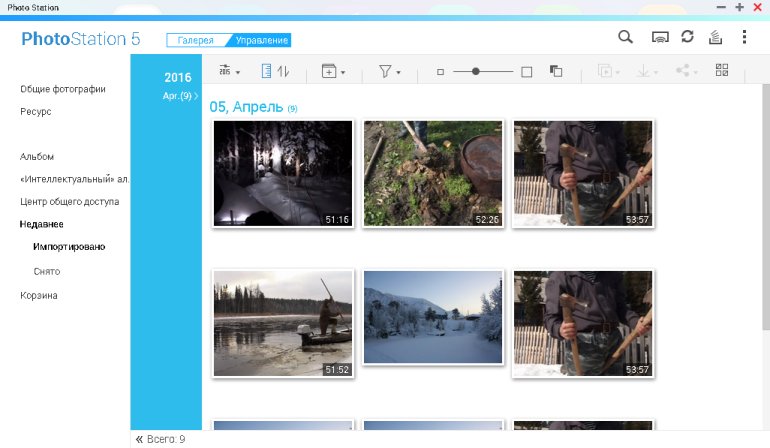770x448 pixels.
Task: Select Недавнее in the sidebar
Action: pyautogui.click(x=41, y=224)
